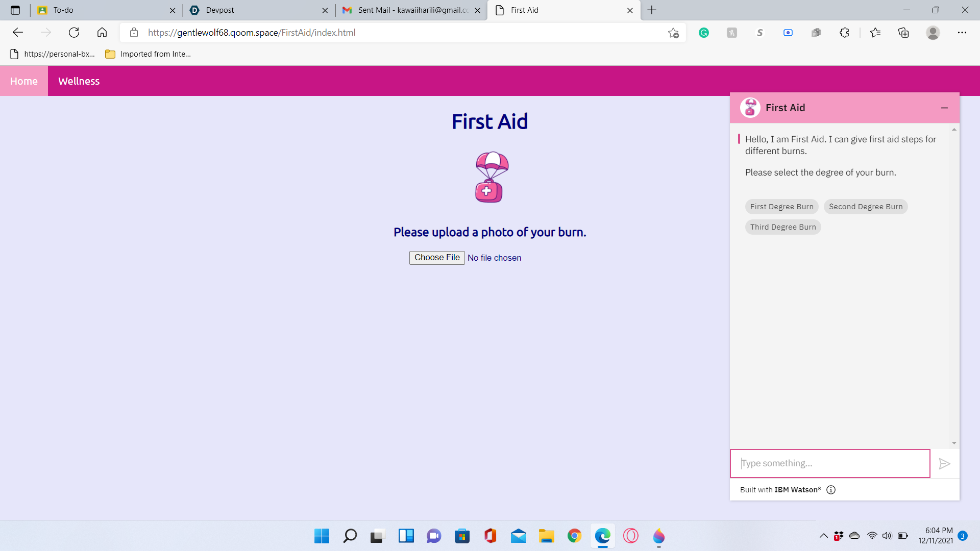980x551 pixels.
Task: Minimize the First Aid chat widget
Action: [944, 108]
